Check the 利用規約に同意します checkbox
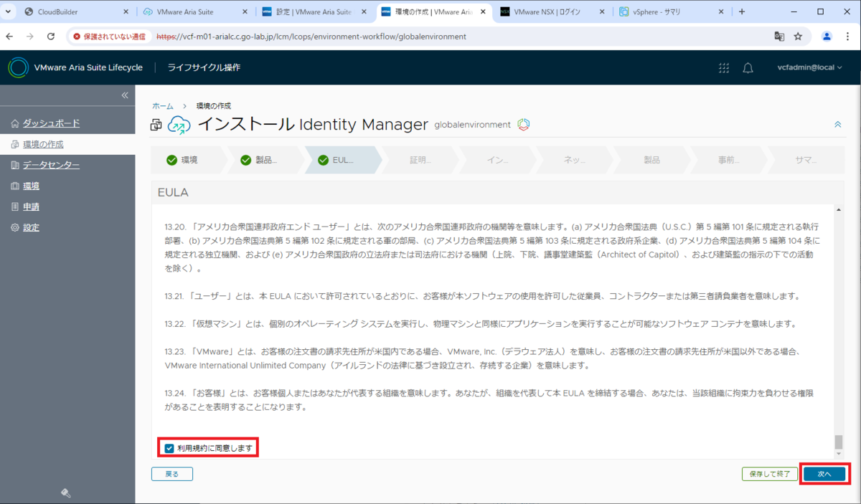 pyautogui.click(x=169, y=448)
